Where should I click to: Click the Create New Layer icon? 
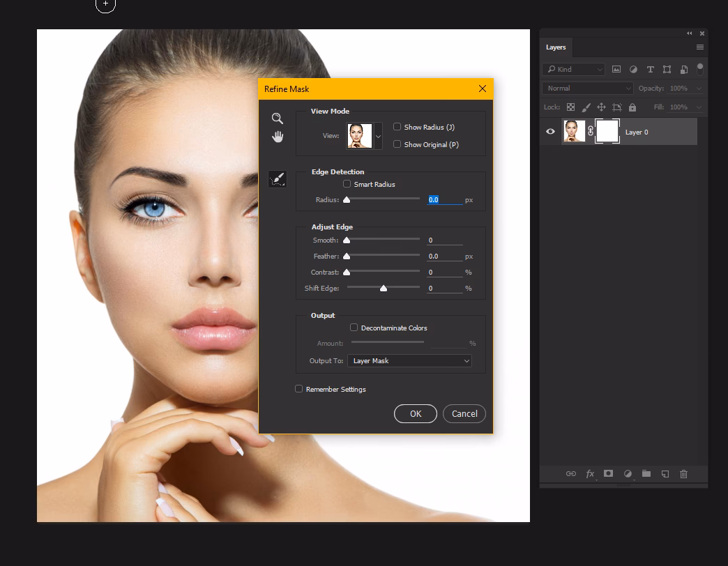pyautogui.click(x=665, y=473)
